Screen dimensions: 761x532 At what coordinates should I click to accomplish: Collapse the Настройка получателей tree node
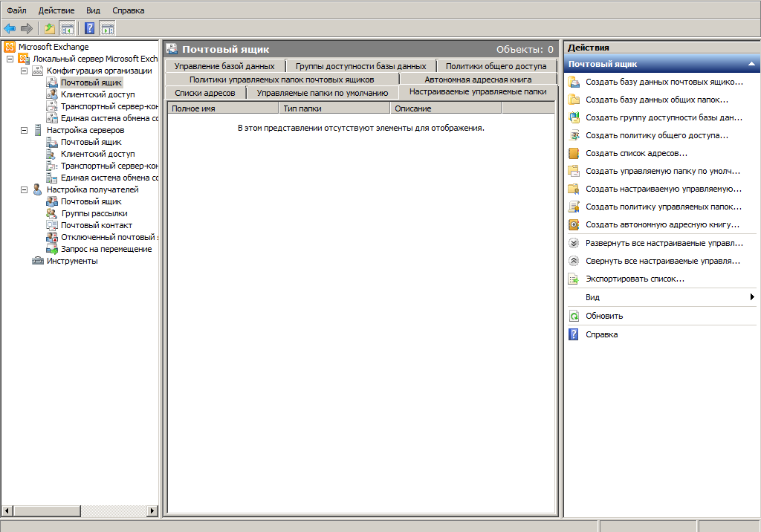coord(24,189)
